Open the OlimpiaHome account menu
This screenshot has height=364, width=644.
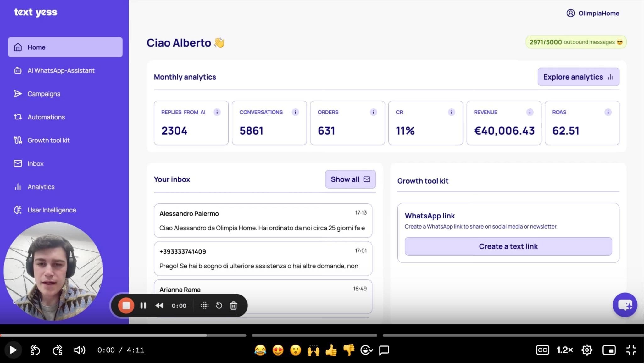[593, 13]
